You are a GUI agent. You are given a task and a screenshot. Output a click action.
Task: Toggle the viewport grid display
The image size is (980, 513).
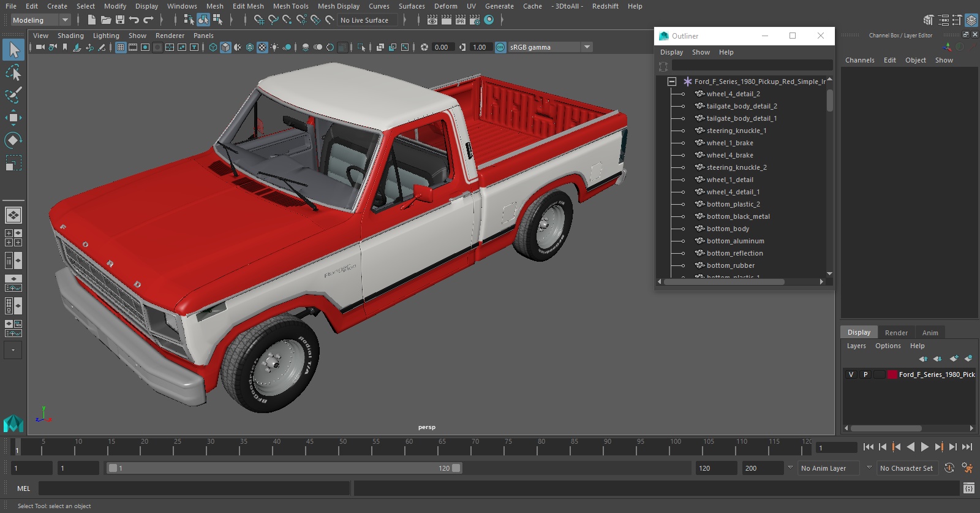tap(121, 47)
